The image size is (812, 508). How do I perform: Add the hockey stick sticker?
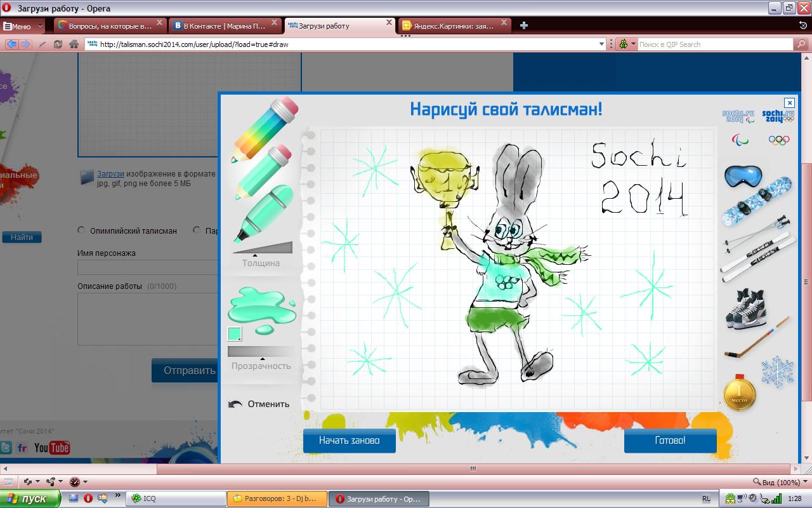tap(757, 337)
